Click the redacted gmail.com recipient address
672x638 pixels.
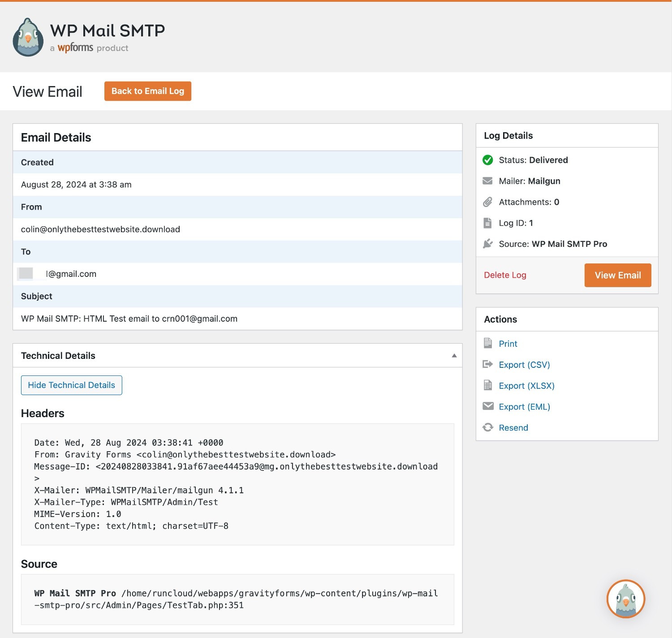[x=57, y=274]
